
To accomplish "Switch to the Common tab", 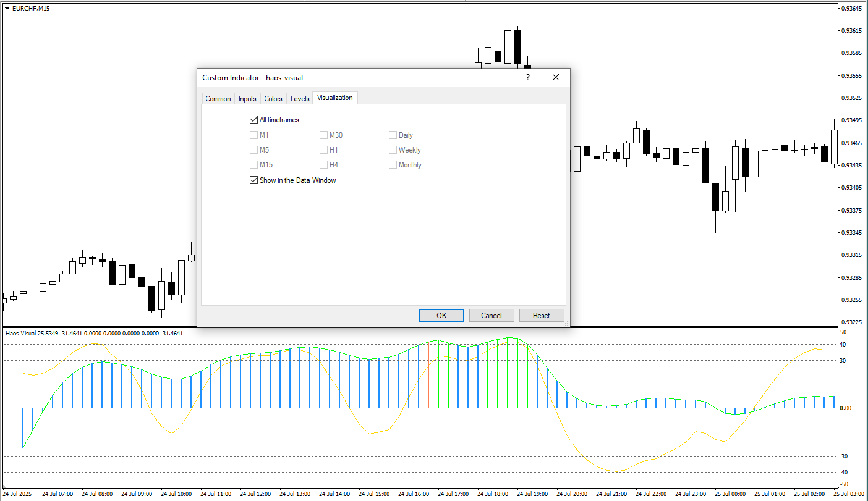I will pyautogui.click(x=218, y=99).
